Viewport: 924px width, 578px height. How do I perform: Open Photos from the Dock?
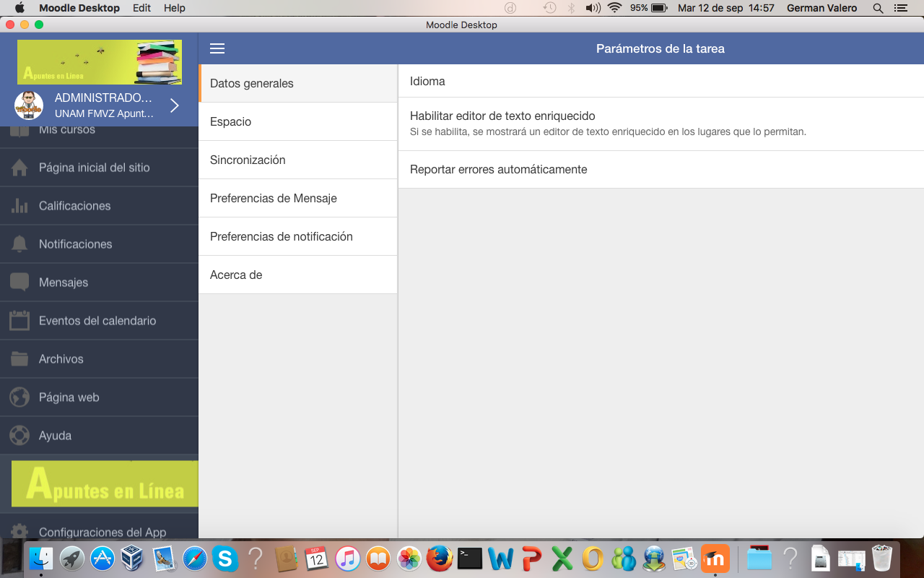pos(409,558)
